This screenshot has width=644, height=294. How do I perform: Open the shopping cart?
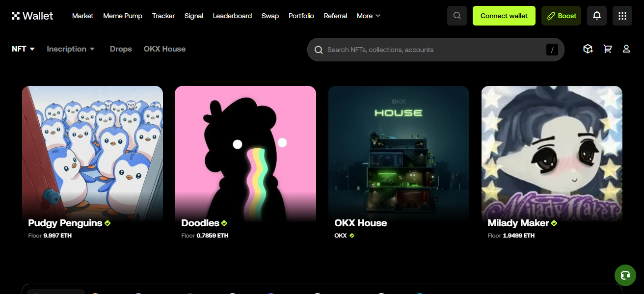608,49
